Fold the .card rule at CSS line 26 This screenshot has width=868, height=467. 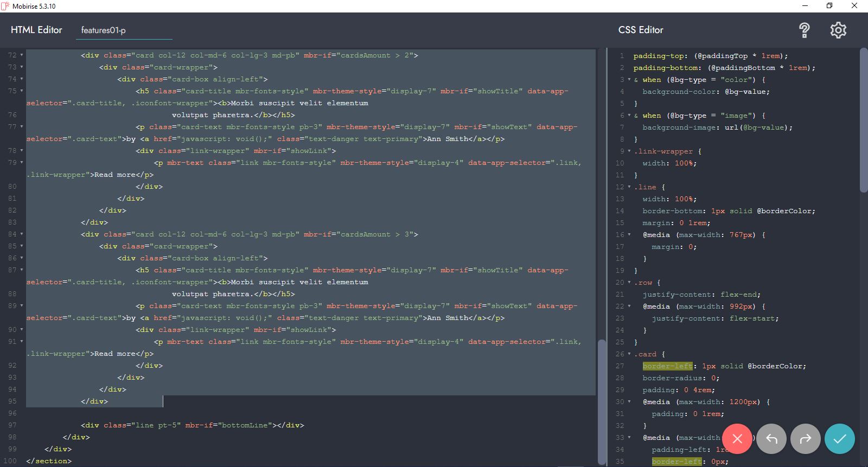pos(629,354)
